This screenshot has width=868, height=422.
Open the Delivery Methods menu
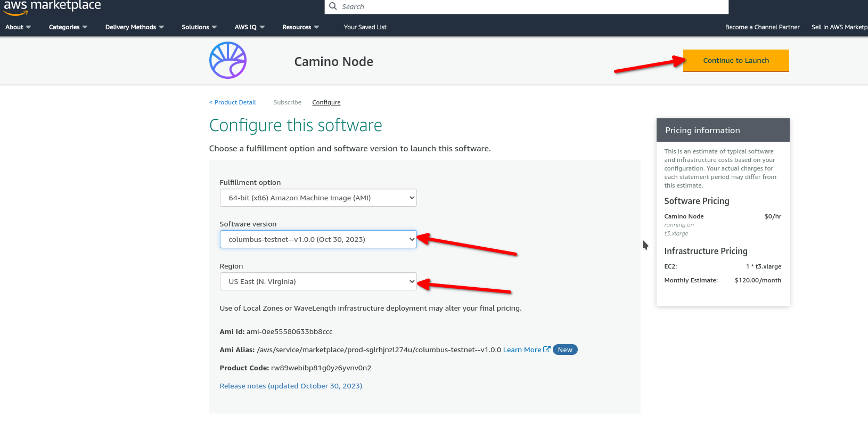pos(134,27)
